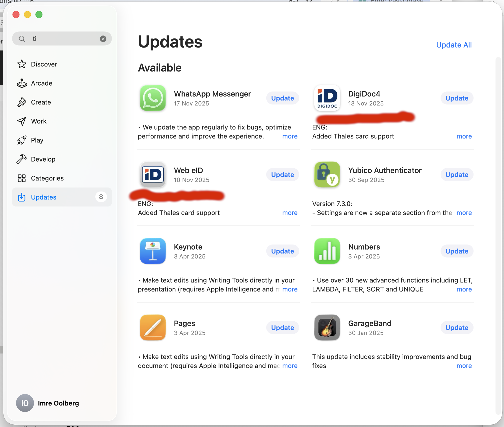This screenshot has width=504, height=427.
Task: Open the GarageBand guitar icon
Action: (x=327, y=328)
